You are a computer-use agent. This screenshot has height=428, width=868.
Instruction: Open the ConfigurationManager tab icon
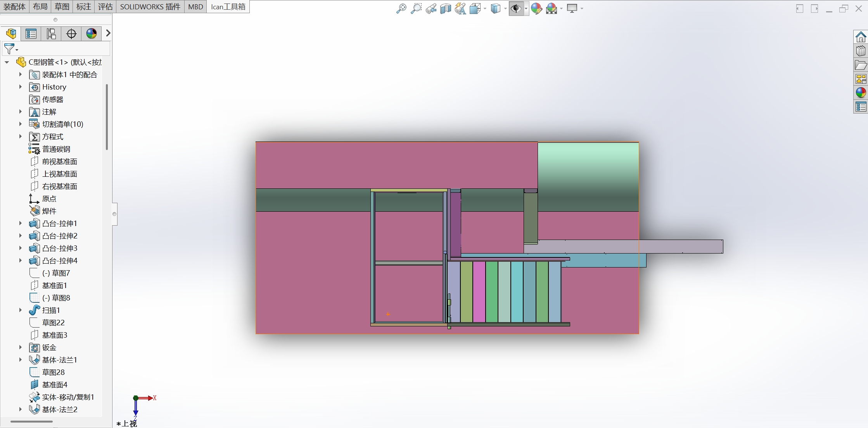coord(51,34)
